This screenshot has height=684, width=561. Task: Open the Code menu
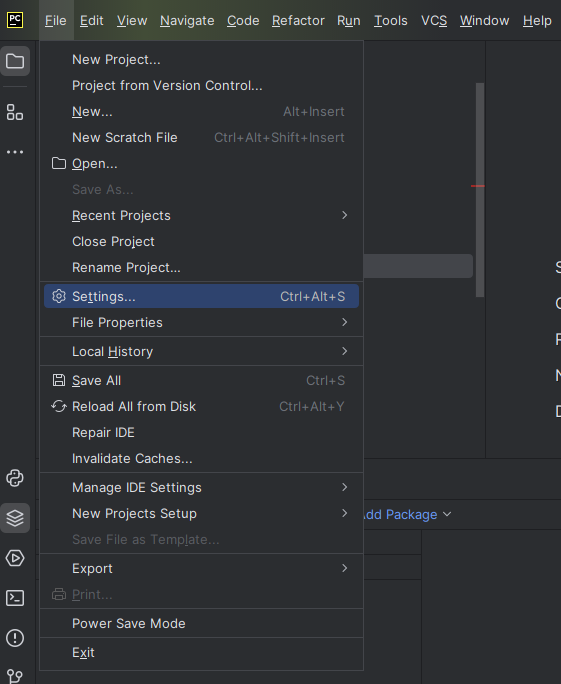tap(243, 21)
